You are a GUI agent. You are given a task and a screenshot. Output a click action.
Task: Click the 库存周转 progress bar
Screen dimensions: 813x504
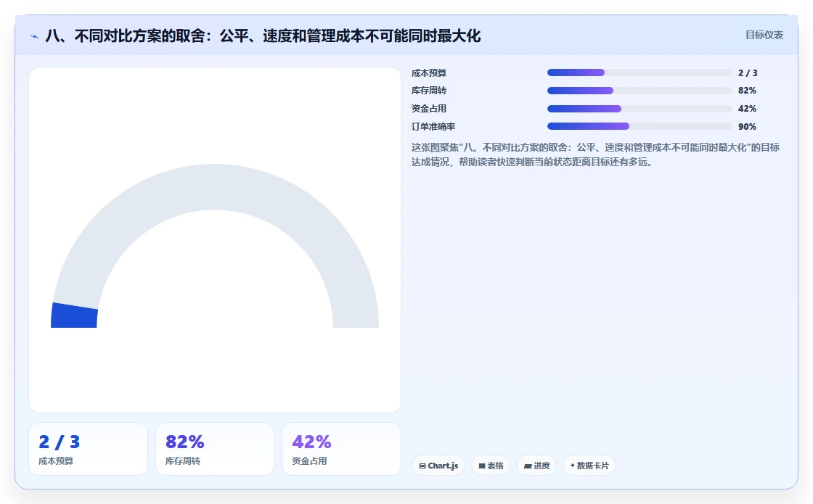point(640,91)
